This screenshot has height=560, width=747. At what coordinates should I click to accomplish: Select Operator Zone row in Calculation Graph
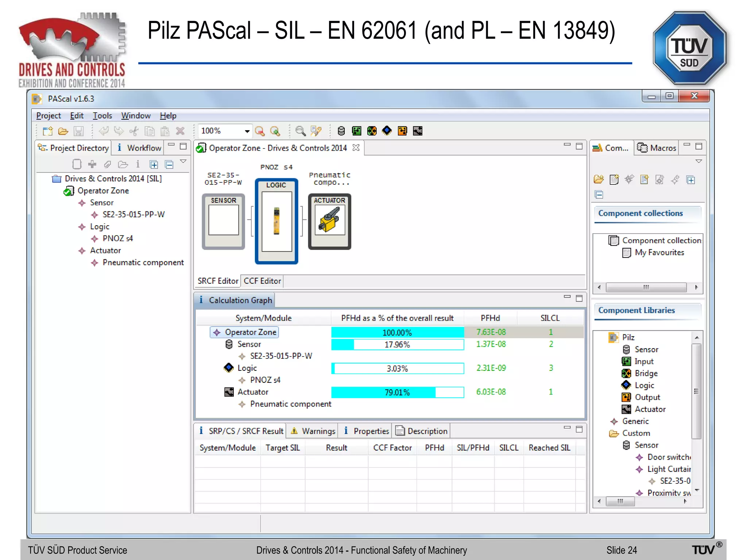(390, 332)
